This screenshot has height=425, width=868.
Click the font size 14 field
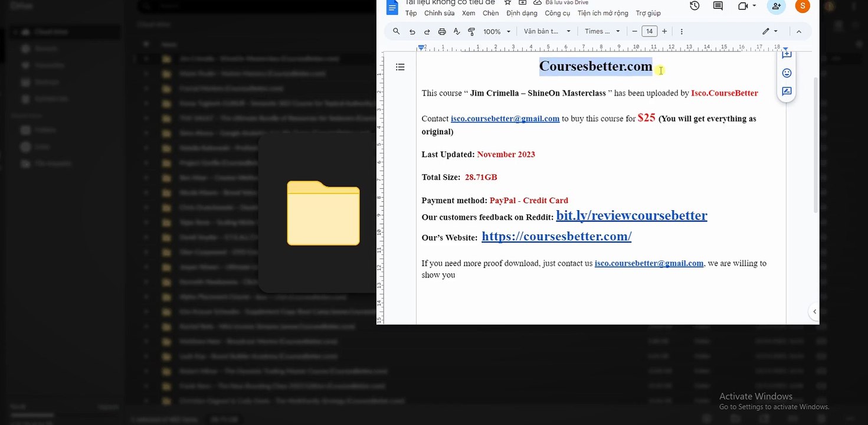coord(649,31)
